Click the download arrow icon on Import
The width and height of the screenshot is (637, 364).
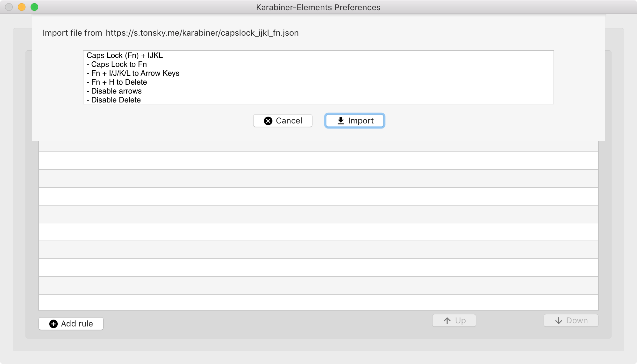[x=340, y=121]
